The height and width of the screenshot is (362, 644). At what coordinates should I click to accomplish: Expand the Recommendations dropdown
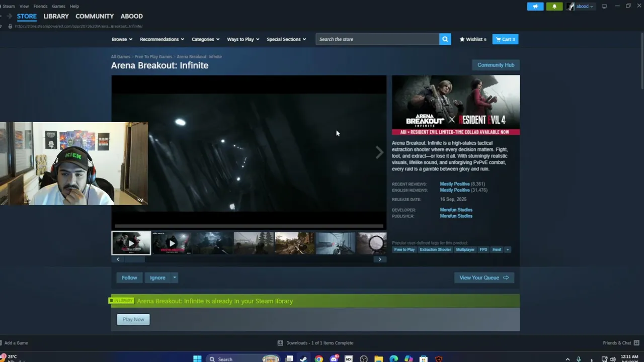point(162,39)
